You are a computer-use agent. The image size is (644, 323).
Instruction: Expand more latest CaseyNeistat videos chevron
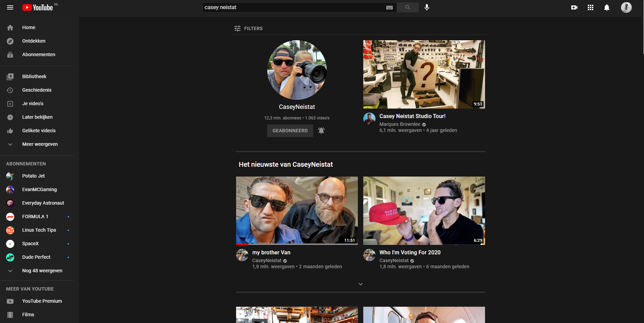(361, 284)
